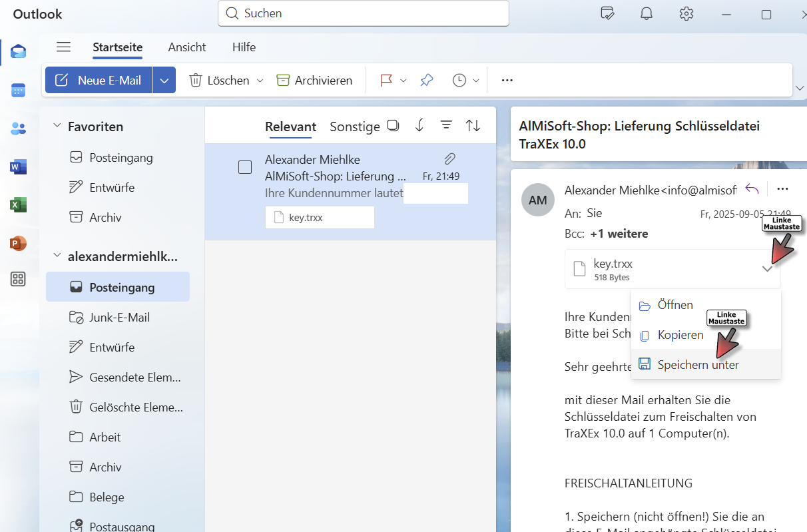
Task: Tick the checkbox beside Alexander Miehlke email
Action: click(x=245, y=167)
